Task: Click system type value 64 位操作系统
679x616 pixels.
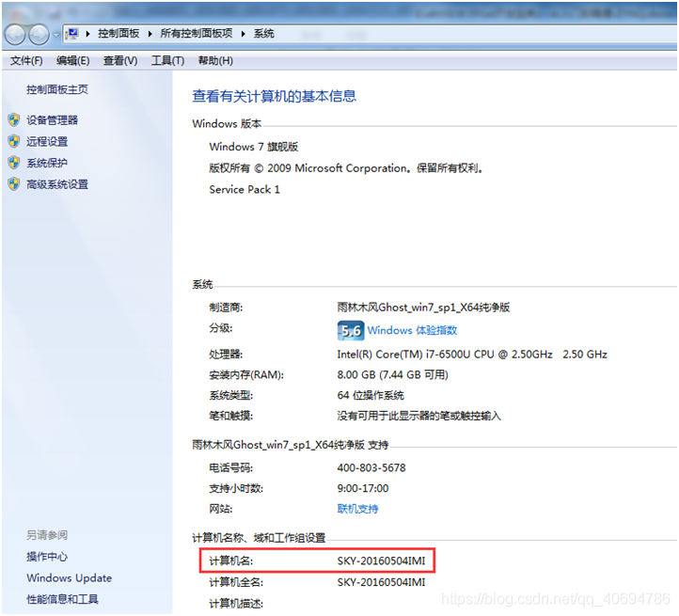Action: [371, 395]
